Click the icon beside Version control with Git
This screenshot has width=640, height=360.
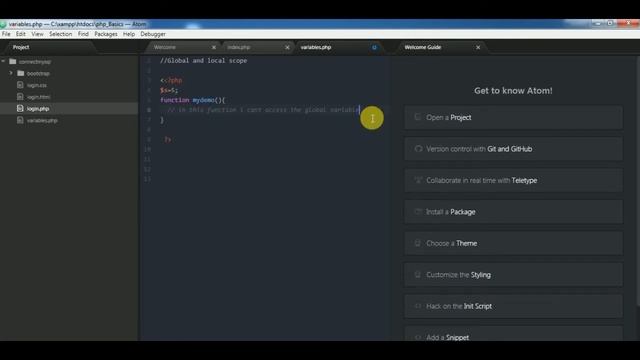point(418,149)
